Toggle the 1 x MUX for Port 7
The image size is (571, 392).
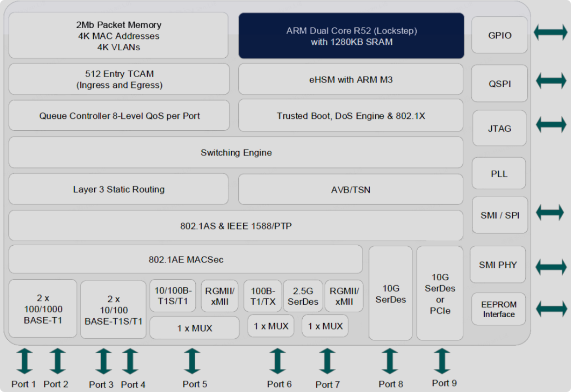pos(325,326)
